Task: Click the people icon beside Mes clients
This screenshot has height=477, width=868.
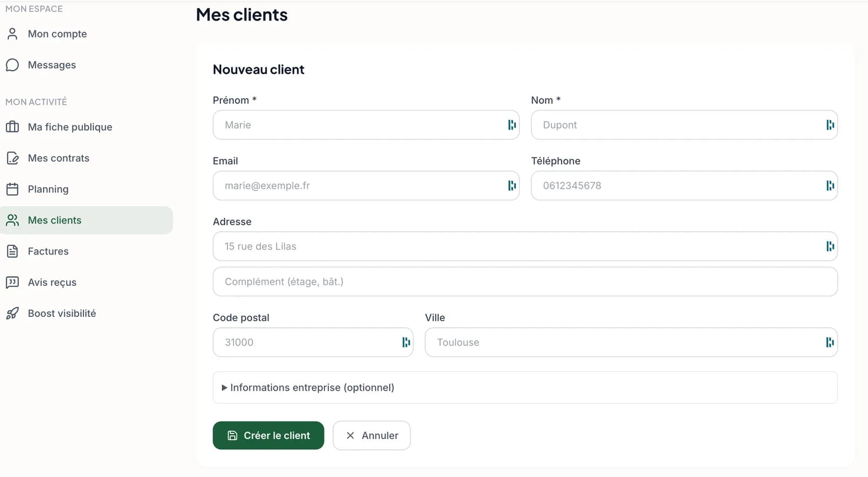Action: point(12,220)
